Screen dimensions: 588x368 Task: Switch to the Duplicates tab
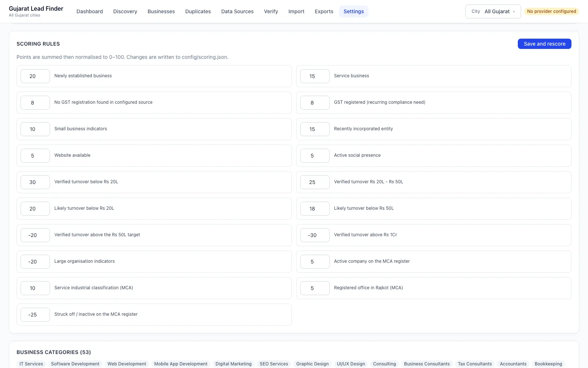coord(198,11)
